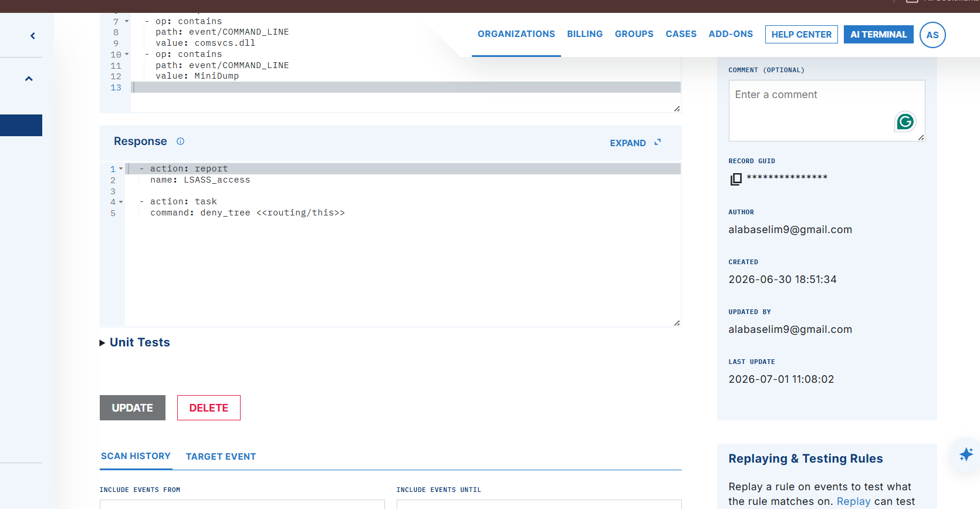Expand the Unit Tests section
The width and height of the screenshot is (980, 509).
(x=135, y=342)
